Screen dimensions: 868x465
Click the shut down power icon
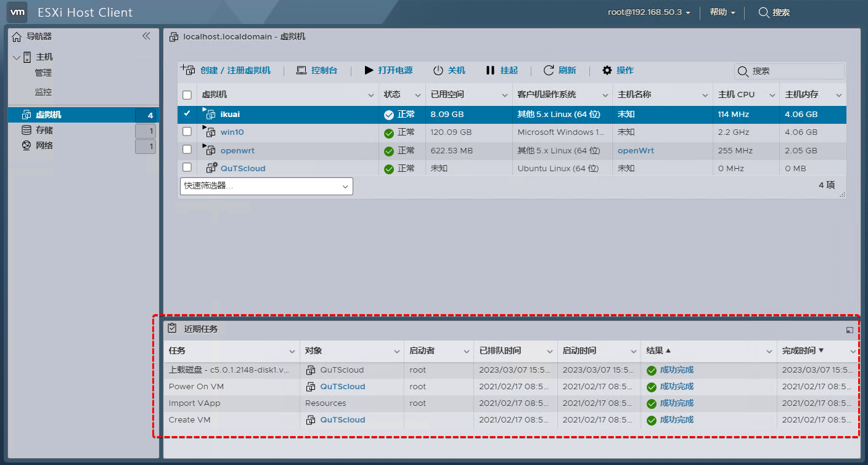pos(438,71)
